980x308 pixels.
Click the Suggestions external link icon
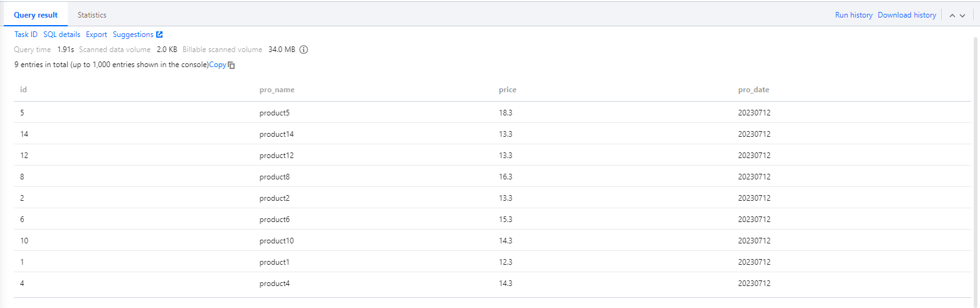point(159,35)
